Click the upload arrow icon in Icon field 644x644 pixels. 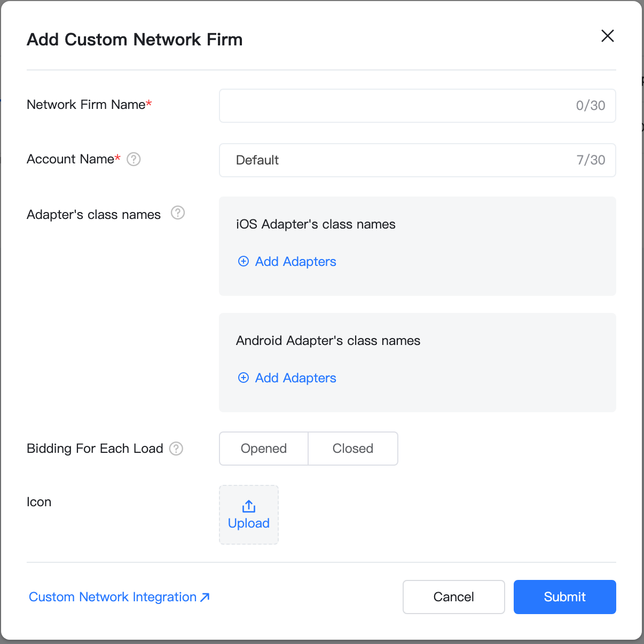pyautogui.click(x=248, y=505)
